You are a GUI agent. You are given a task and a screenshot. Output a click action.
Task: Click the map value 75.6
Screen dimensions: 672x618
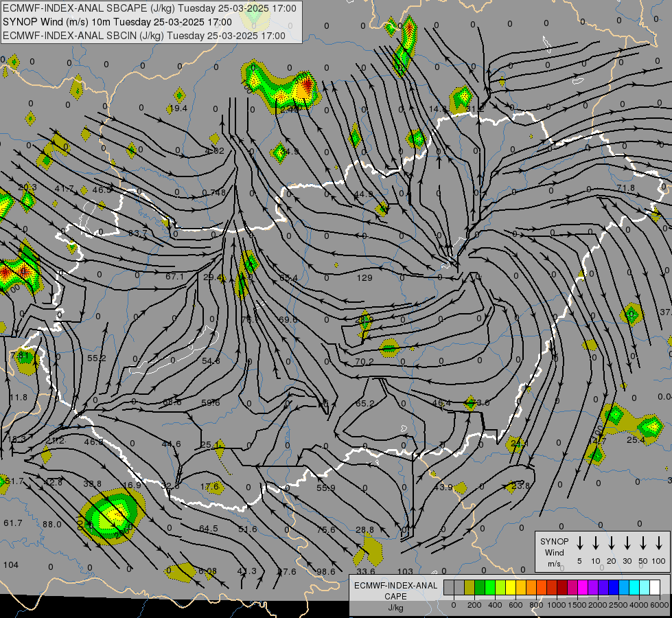(326, 530)
